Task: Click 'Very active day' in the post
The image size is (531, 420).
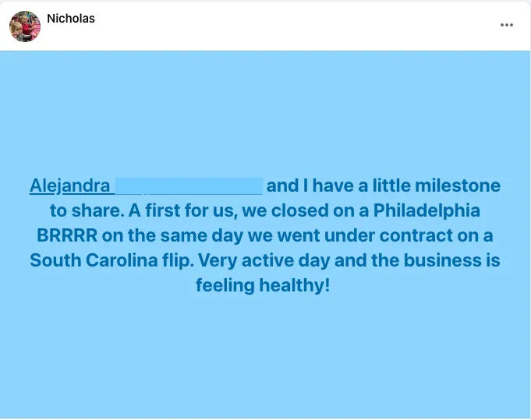Action: 264,260
